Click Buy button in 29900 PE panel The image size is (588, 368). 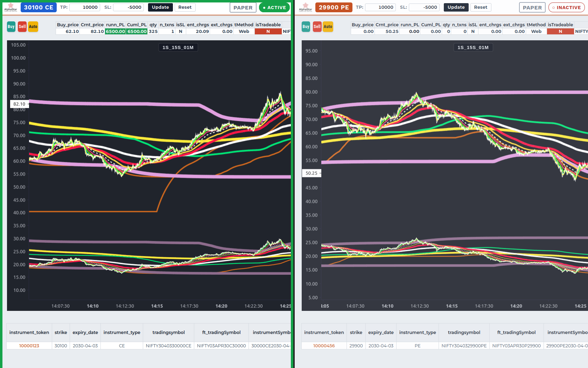[x=306, y=27]
